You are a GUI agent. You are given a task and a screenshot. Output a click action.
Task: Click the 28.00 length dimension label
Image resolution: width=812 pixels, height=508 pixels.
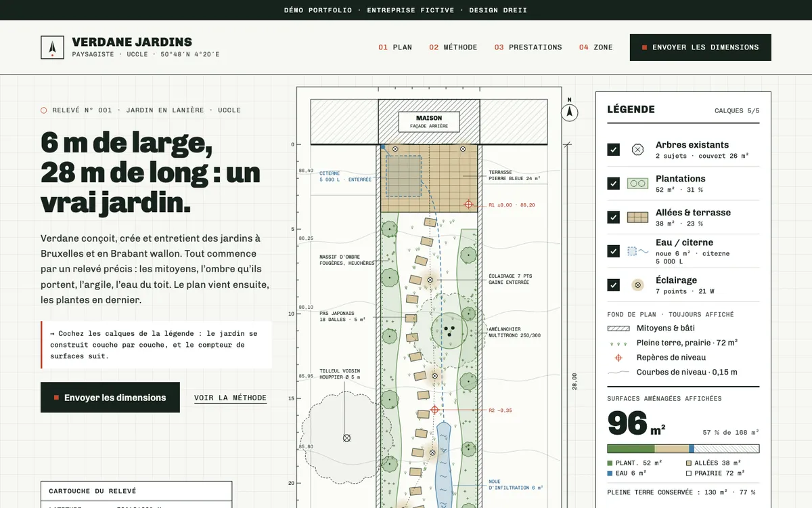[574, 381]
